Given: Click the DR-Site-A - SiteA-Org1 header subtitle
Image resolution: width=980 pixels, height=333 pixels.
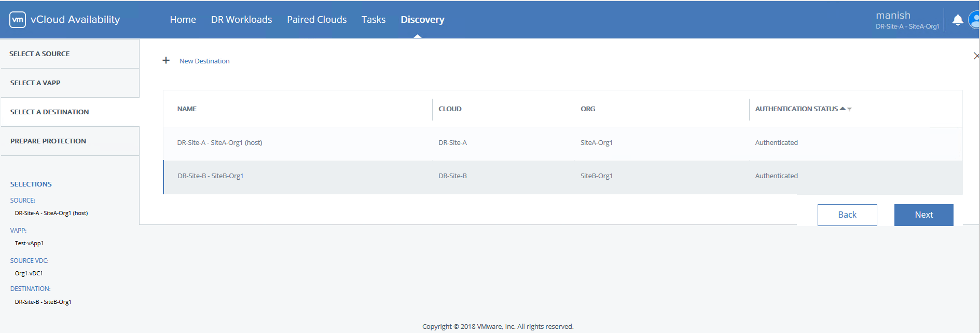Looking at the screenshot, I should [907, 26].
